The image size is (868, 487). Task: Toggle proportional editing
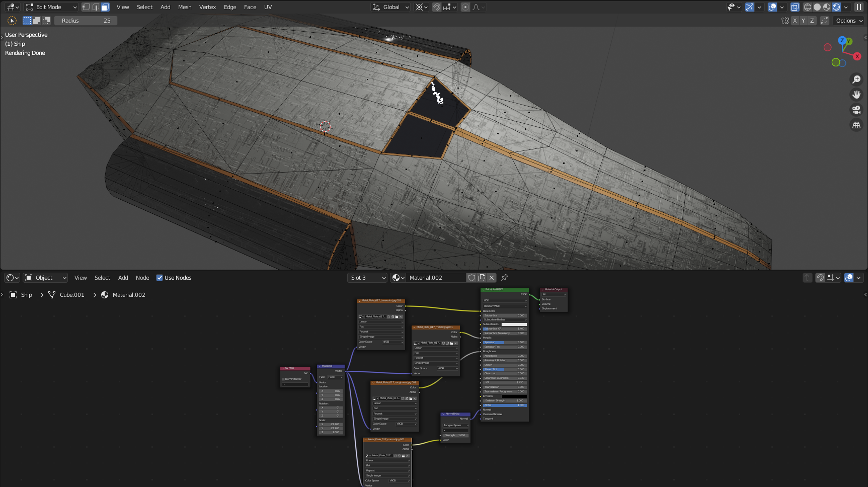(x=465, y=7)
